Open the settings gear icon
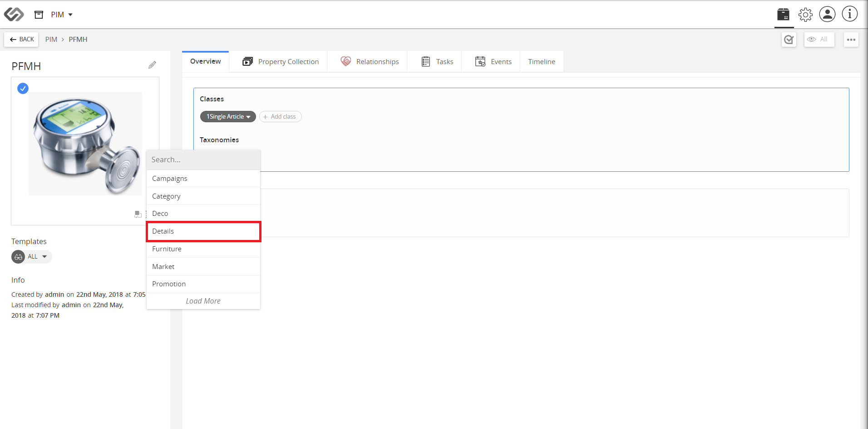Image resolution: width=868 pixels, height=429 pixels. tap(805, 15)
